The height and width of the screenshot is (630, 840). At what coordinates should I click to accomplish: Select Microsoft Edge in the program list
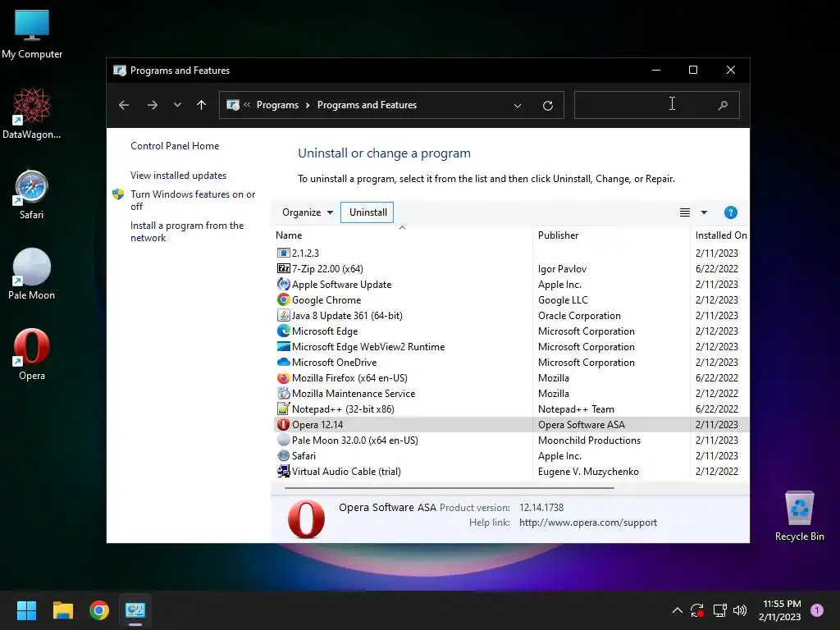point(512,331)
